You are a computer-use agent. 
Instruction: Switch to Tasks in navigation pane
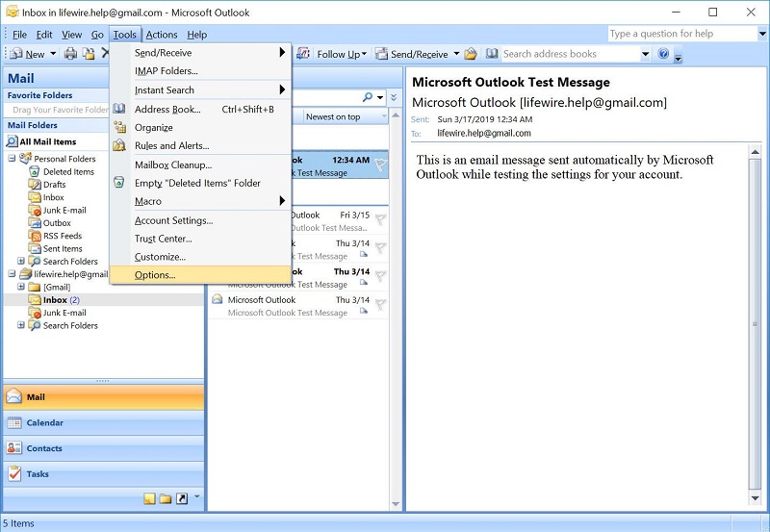[x=104, y=474]
